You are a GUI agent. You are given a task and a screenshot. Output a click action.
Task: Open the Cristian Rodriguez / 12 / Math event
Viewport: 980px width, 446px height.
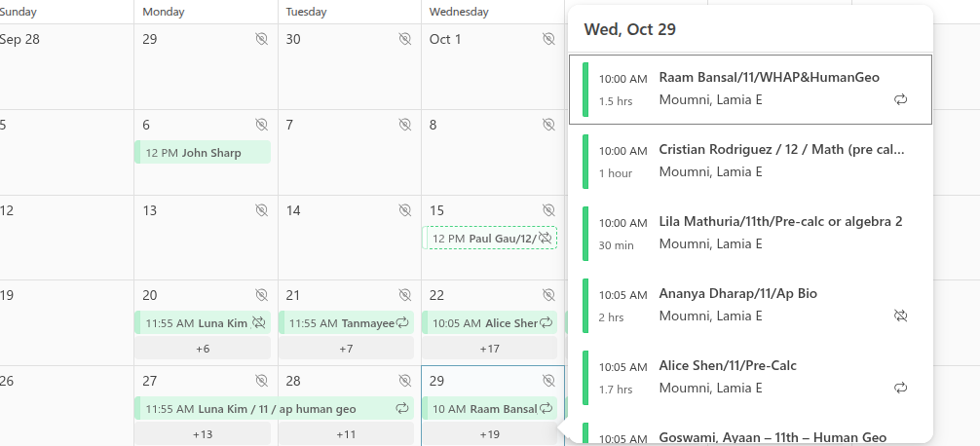tap(750, 161)
